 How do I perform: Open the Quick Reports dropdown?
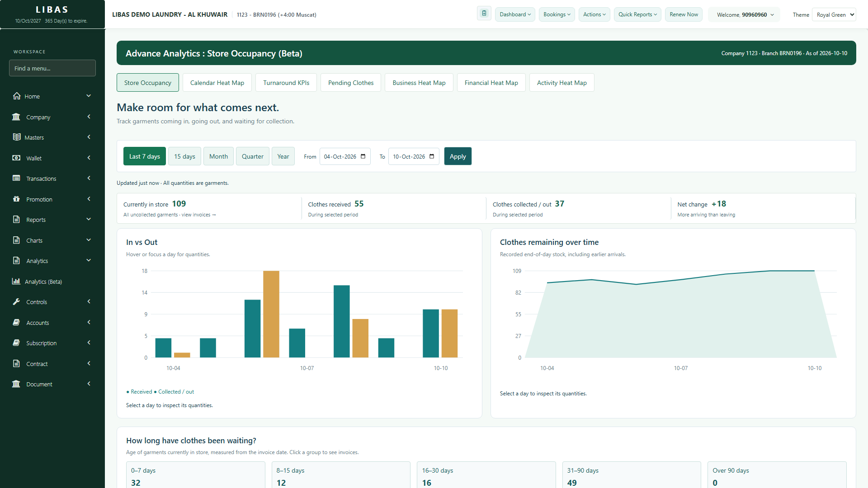pos(637,14)
